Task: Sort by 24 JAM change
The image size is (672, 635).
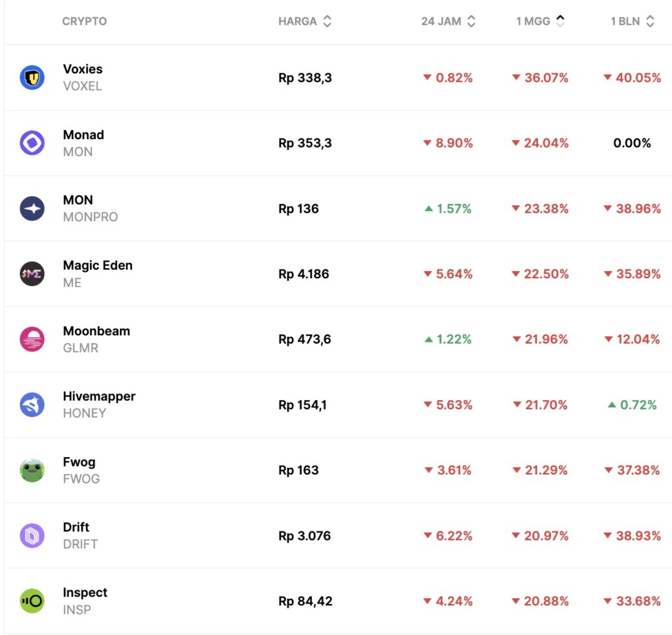Action: pos(448,21)
